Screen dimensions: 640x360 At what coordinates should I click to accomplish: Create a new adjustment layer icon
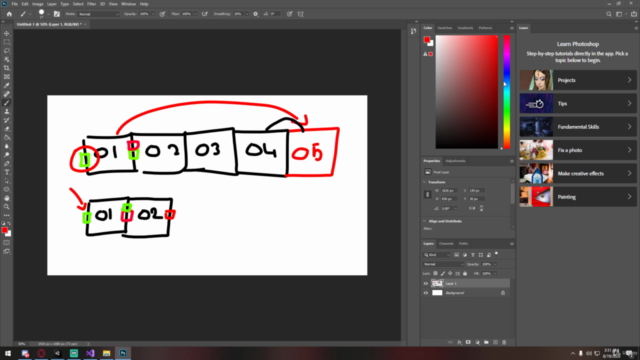477,342
